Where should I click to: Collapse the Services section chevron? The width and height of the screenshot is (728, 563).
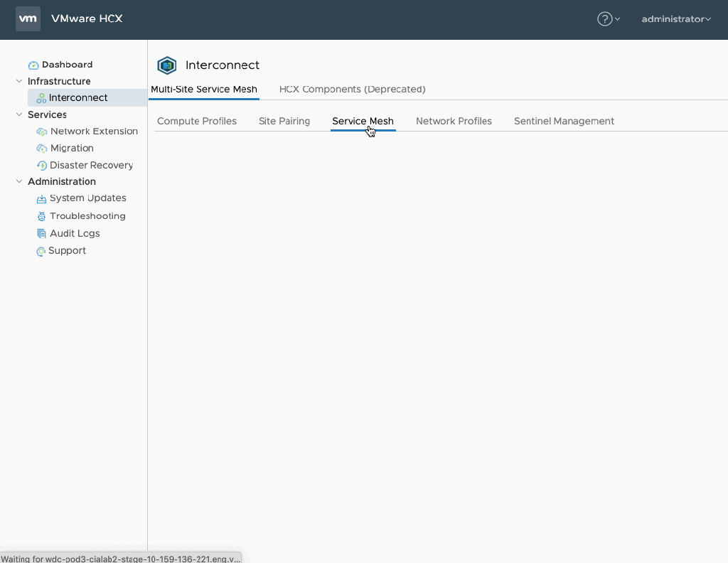coord(19,114)
